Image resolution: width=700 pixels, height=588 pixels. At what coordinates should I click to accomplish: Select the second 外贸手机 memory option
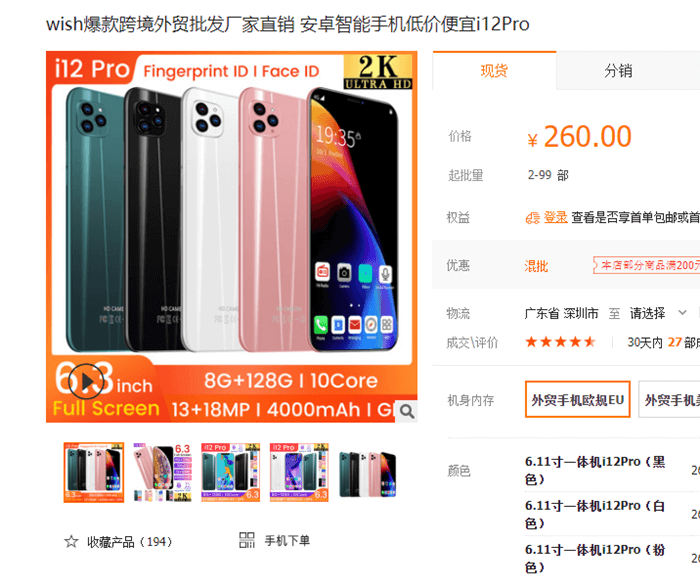tap(669, 400)
